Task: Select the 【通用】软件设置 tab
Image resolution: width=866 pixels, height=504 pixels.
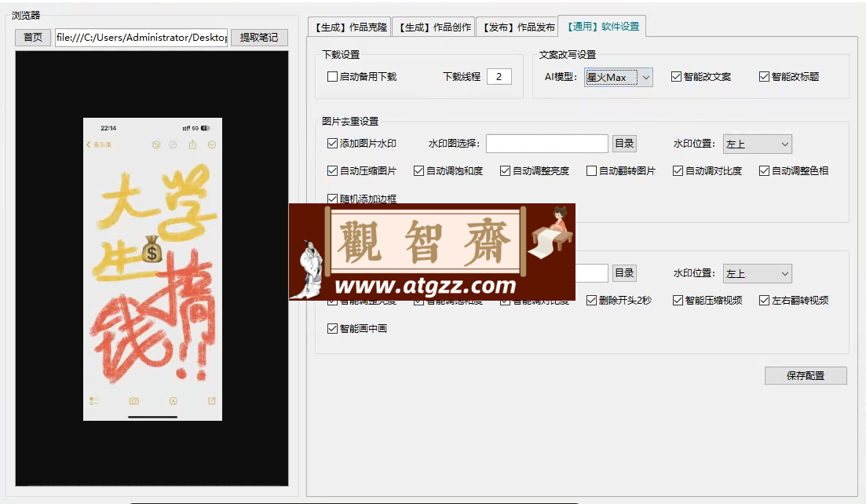Action: pyautogui.click(x=602, y=26)
